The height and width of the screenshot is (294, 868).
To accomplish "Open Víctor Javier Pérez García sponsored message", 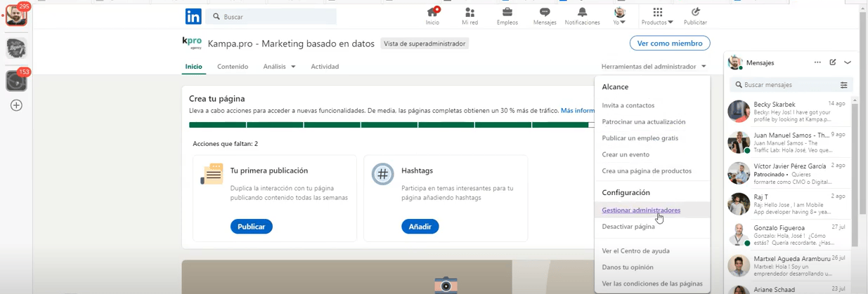I will click(787, 173).
